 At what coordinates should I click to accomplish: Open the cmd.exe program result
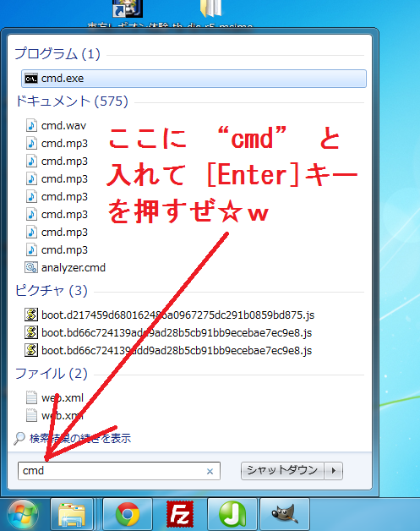pos(194,79)
